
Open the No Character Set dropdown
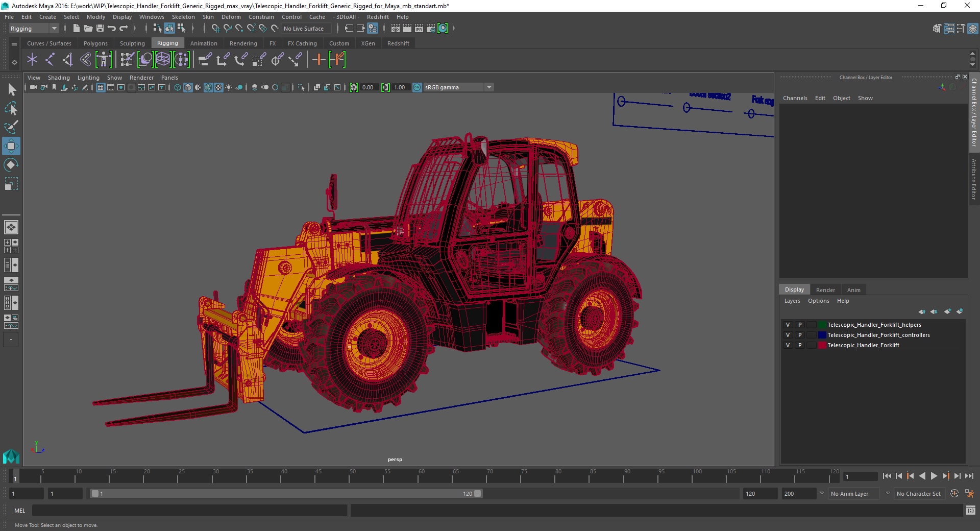point(919,494)
